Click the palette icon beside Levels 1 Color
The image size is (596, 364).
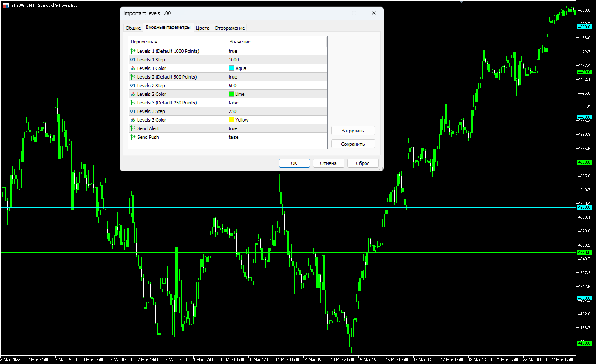(x=132, y=68)
